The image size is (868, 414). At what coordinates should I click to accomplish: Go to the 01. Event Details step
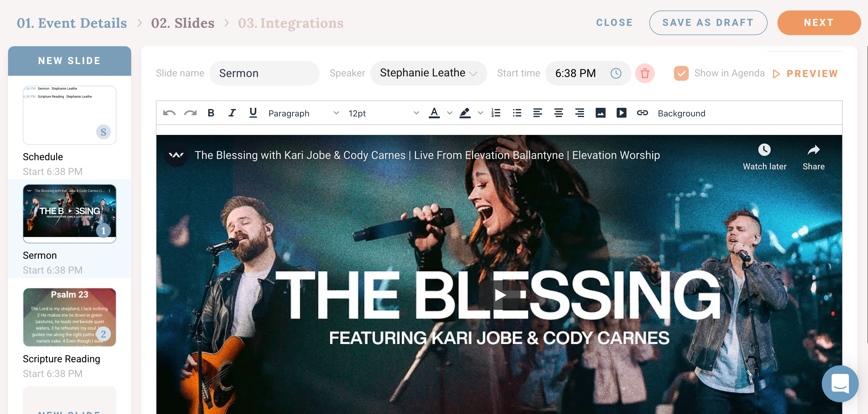point(72,23)
